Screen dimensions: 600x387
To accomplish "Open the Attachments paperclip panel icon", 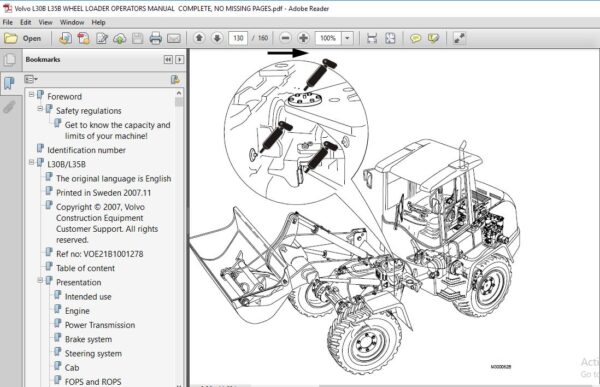I will (x=9, y=107).
